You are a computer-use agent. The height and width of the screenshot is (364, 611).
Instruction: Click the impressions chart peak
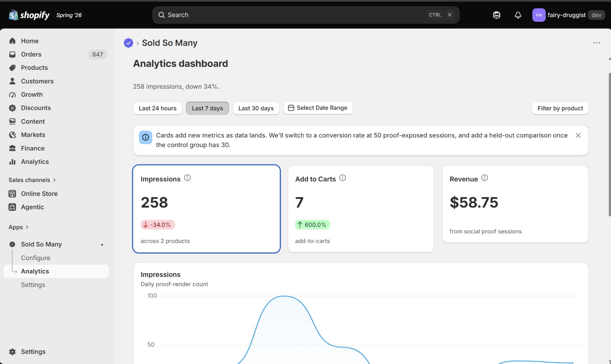[x=284, y=296]
